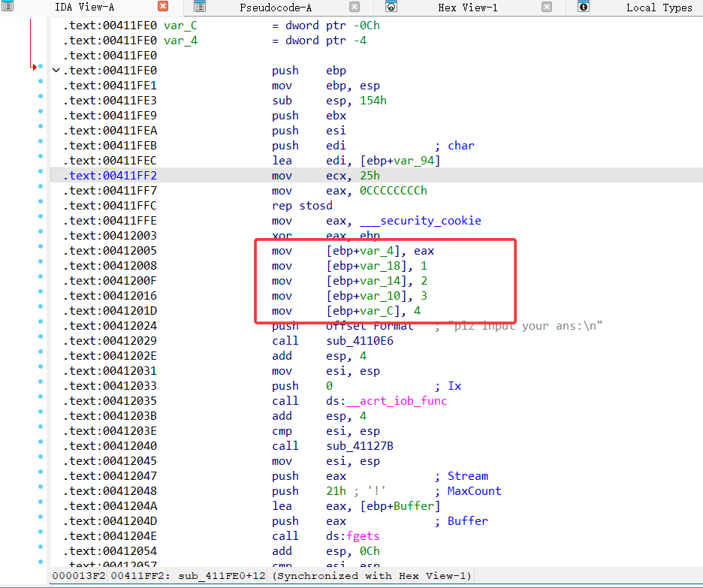Click the 'cmp esi, esp' at 0041203E

click(326, 431)
